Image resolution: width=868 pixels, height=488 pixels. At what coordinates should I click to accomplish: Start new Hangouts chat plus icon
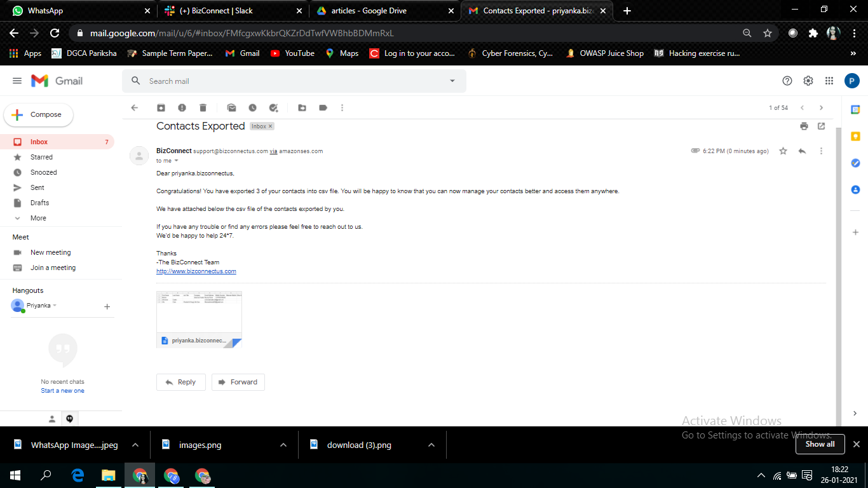coord(107,306)
